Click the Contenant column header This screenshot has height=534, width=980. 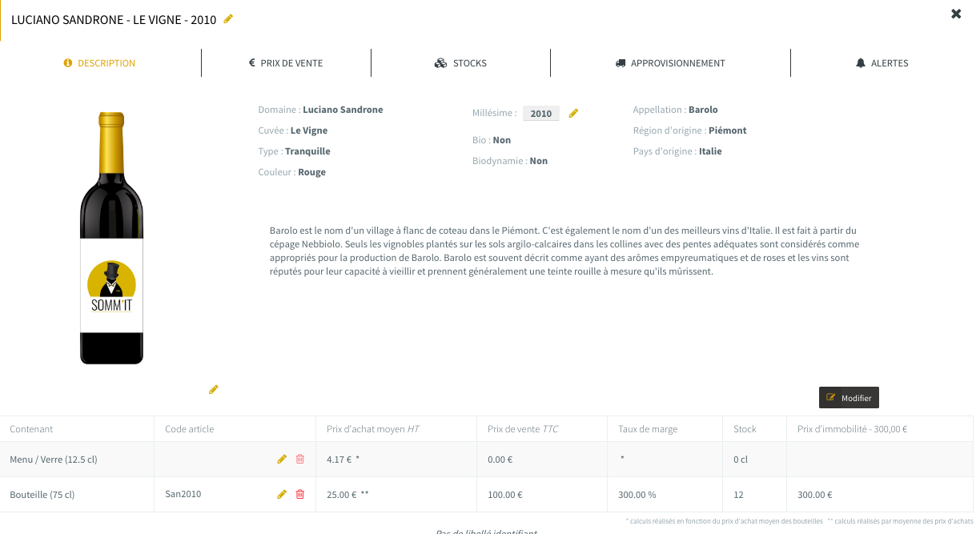[x=31, y=429]
